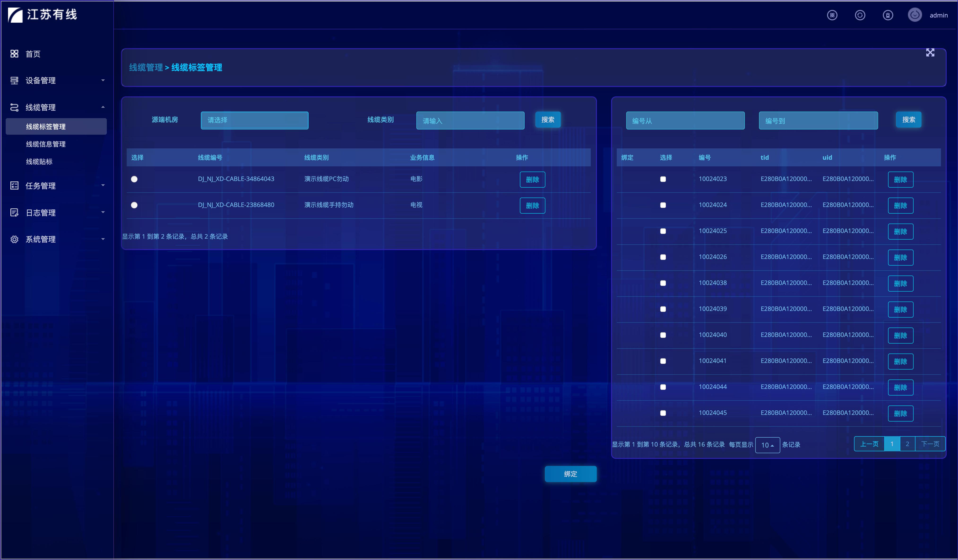This screenshot has width=958, height=560.
Task: Open the first circular header icon
Action: pos(832,15)
